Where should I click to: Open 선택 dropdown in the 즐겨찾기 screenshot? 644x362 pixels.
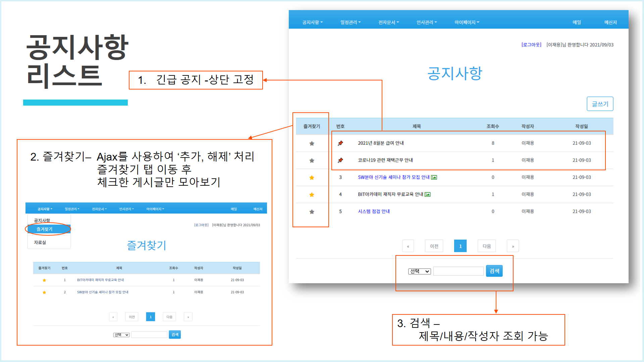tap(121, 335)
